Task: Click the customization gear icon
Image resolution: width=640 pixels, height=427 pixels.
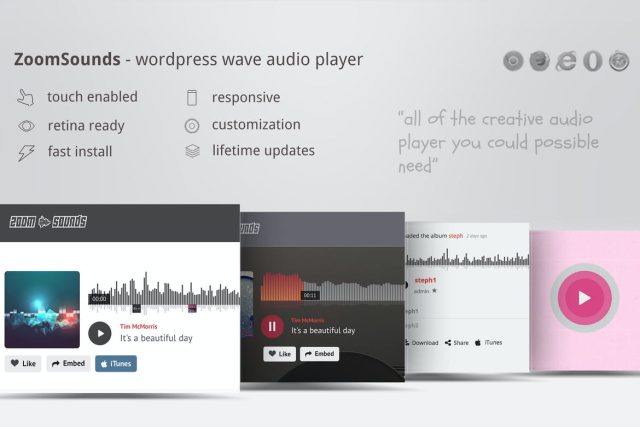Action: click(192, 126)
